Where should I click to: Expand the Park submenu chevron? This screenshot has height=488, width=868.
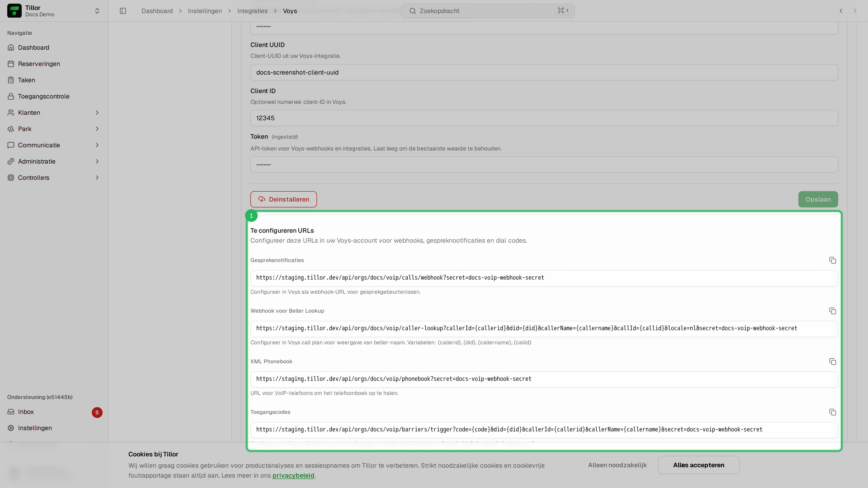pyautogui.click(x=97, y=129)
